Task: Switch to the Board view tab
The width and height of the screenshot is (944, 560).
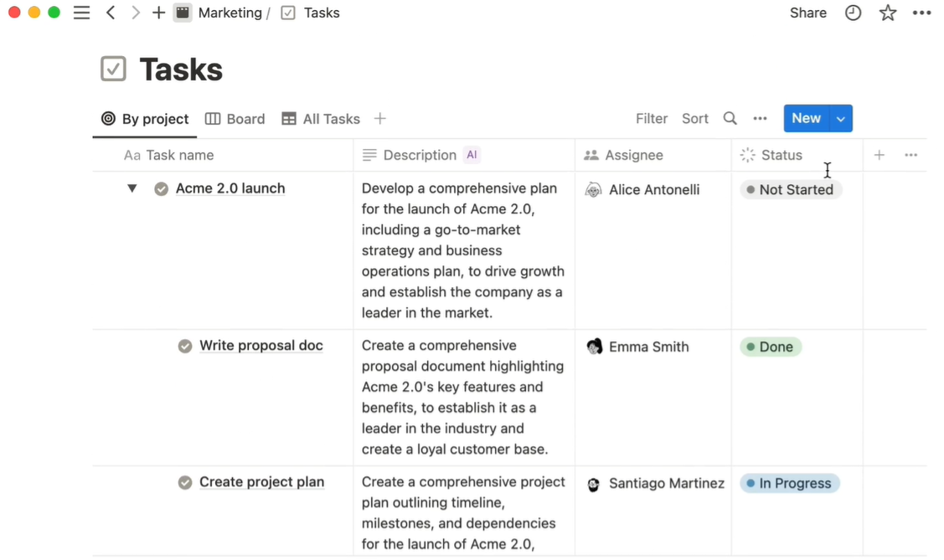Action: pyautogui.click(x=235, y=119)
